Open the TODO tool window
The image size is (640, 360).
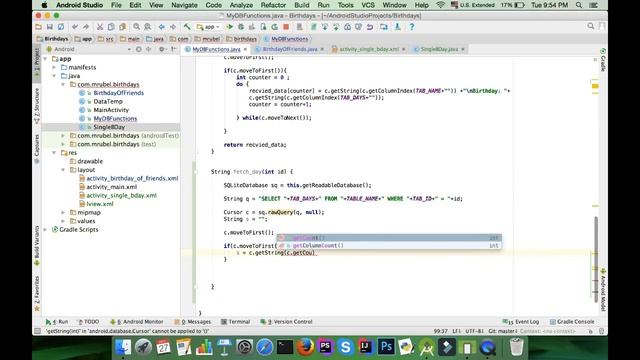click(x=88, y=322)
